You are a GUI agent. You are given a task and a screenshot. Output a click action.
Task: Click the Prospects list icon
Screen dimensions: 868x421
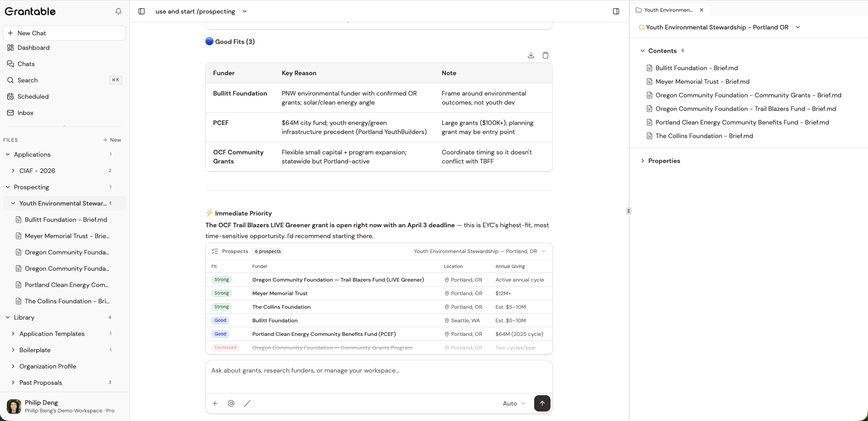(215, 251)
